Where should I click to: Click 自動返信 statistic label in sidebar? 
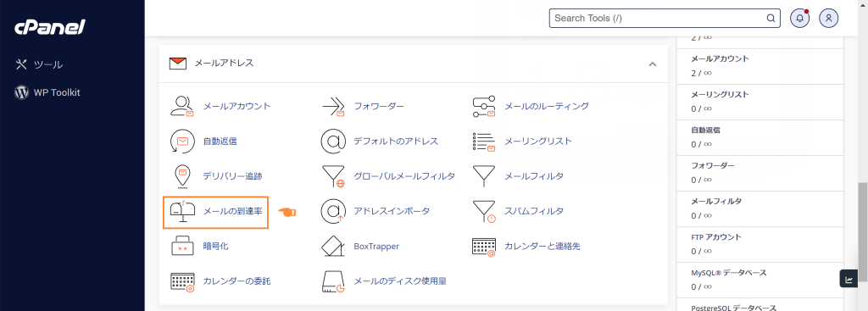pyautogui.click(x=706, y=130)
